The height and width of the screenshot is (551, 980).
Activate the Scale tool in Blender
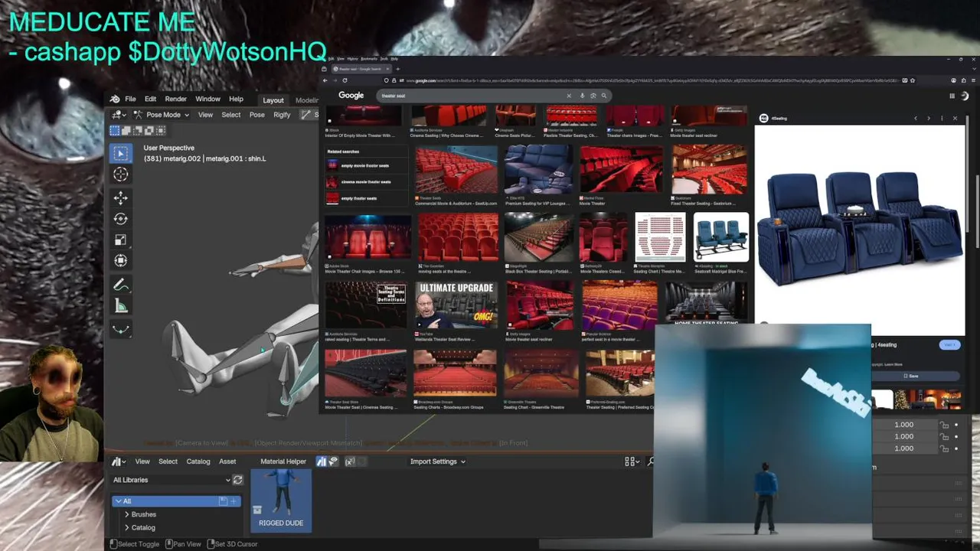click(x=121, y=240)
